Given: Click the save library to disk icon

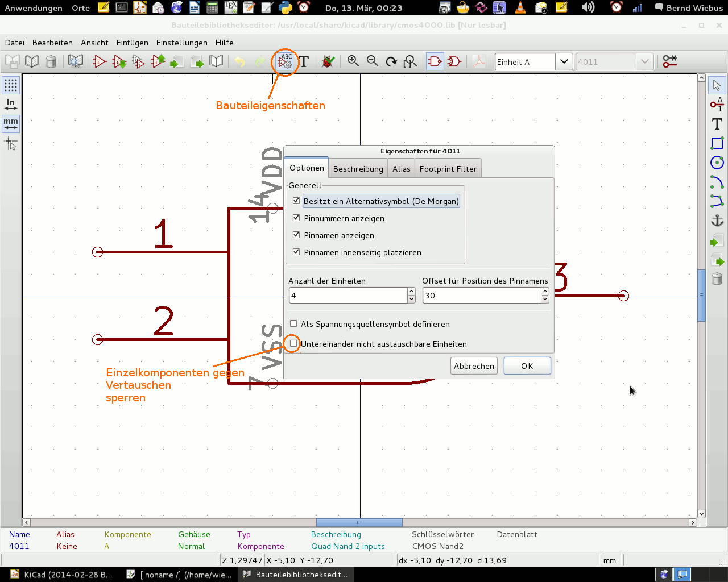Looking at the screenshot, I should (x=13, y=61).
